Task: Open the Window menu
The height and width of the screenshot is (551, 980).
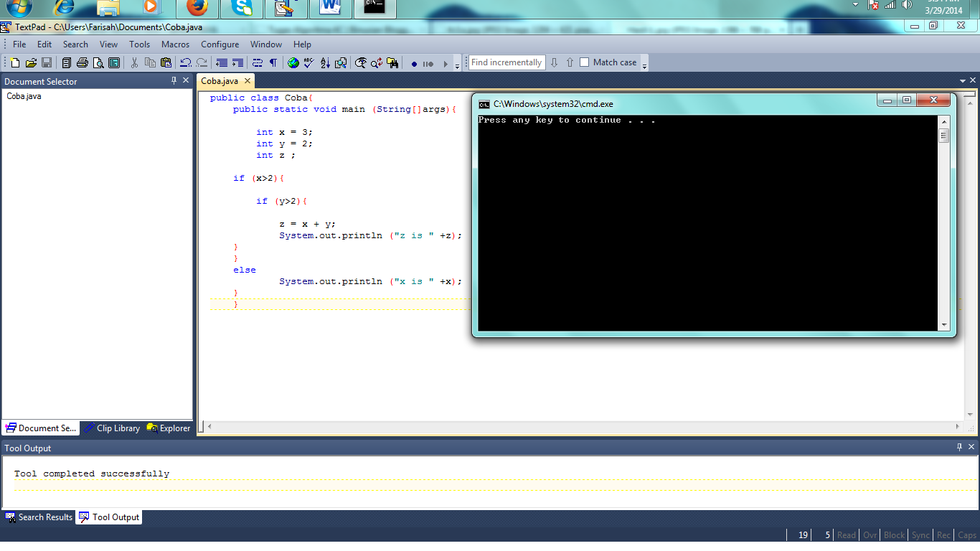Action: [x=266, y=44]
